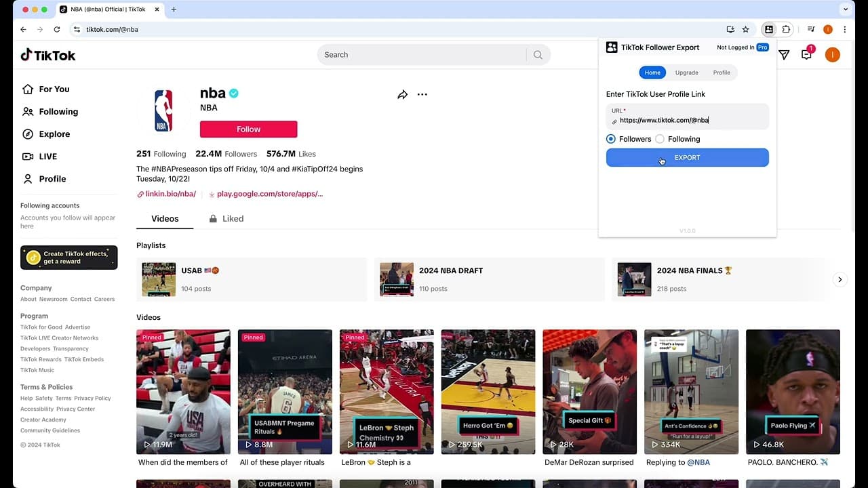The image size is (868, 488).
Task: Click the search magnifier icon
Action: point(538,55)
